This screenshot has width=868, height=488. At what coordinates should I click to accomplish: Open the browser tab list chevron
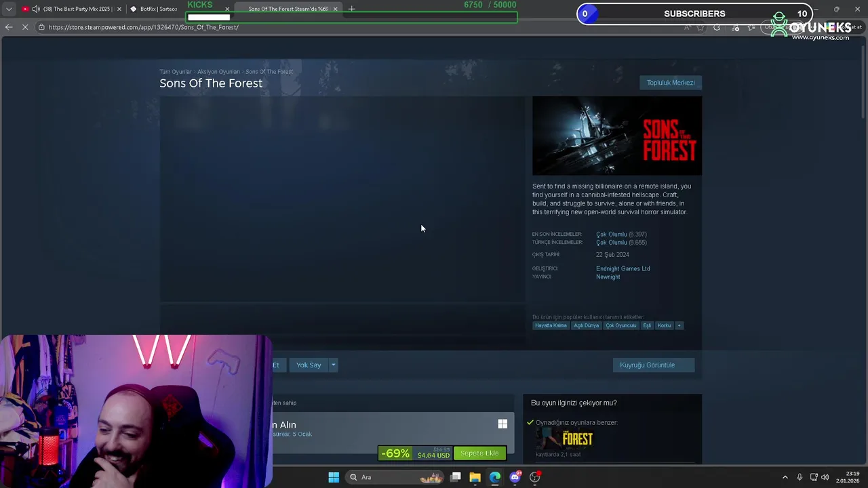8,9
